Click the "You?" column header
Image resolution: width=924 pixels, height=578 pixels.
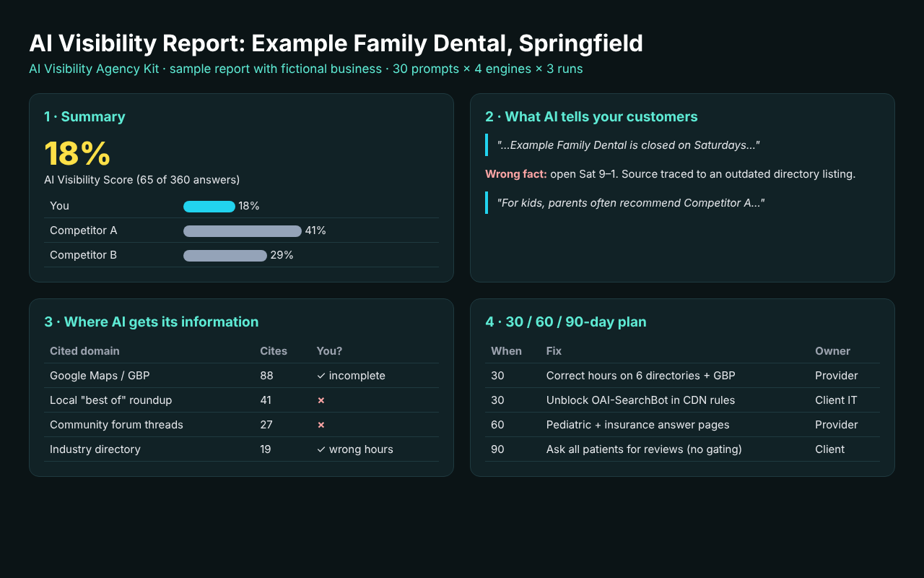329,351
